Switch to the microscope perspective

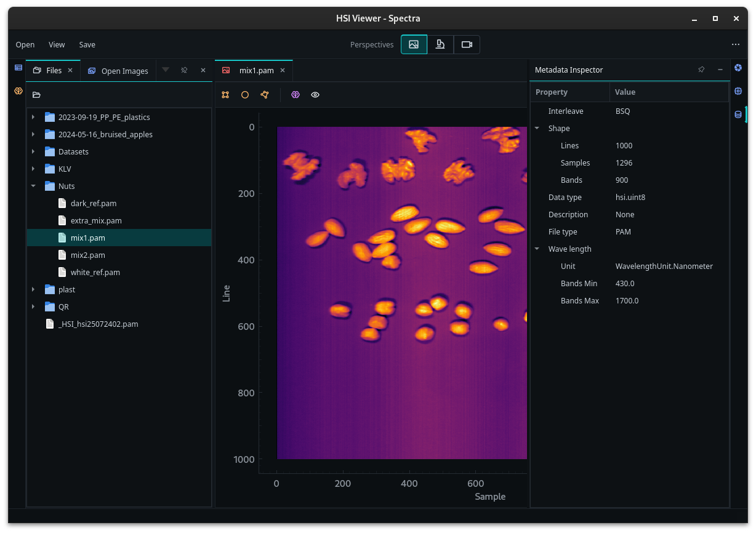[440, 44]
